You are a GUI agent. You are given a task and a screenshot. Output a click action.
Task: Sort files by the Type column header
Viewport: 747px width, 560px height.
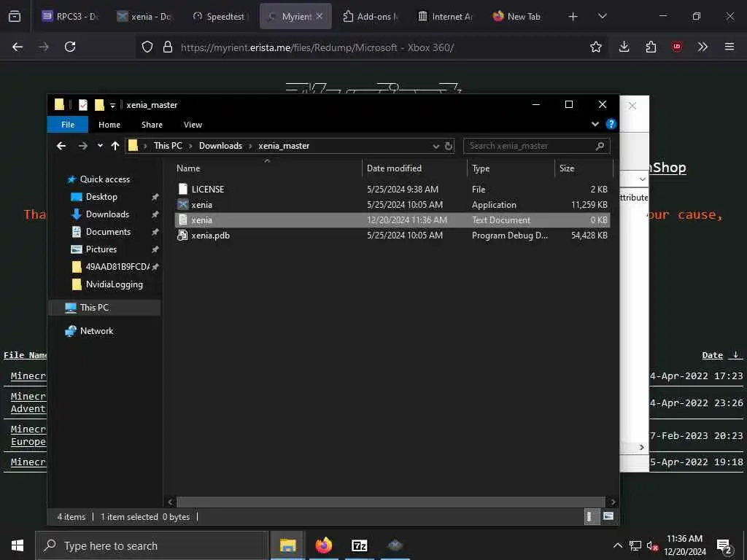click(511, 168)
